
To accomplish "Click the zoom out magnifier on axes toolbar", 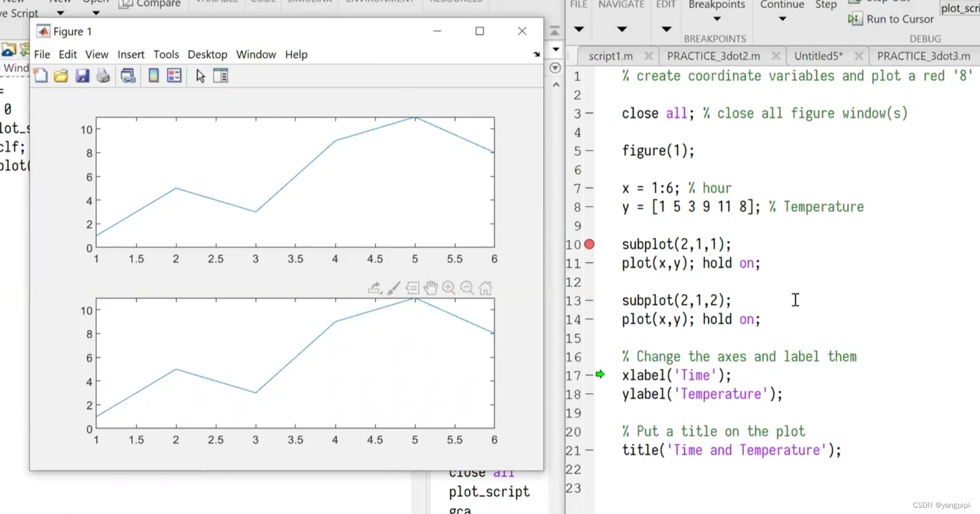I will click(467, 288).
